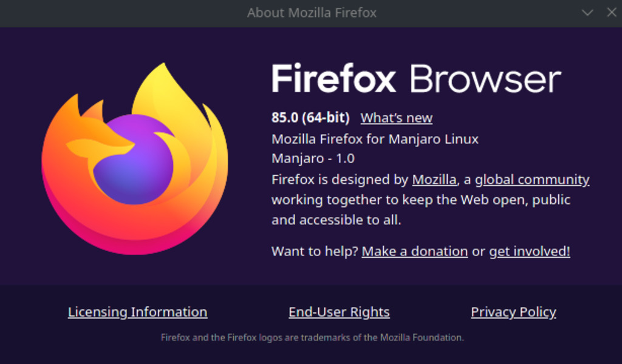Click the Mozilla Firefox for Manjaro Linux text
This screenshot has width=622, height=364.
point(375,139)
